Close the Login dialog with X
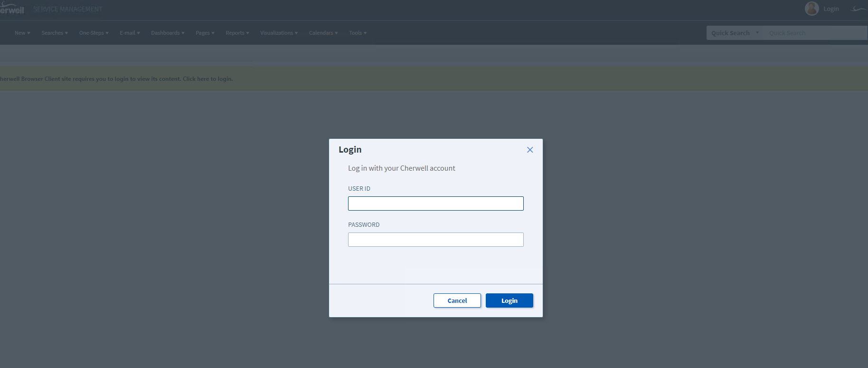Image resolution: width=868 pixels, height=368 pixels. click(530, 150)
